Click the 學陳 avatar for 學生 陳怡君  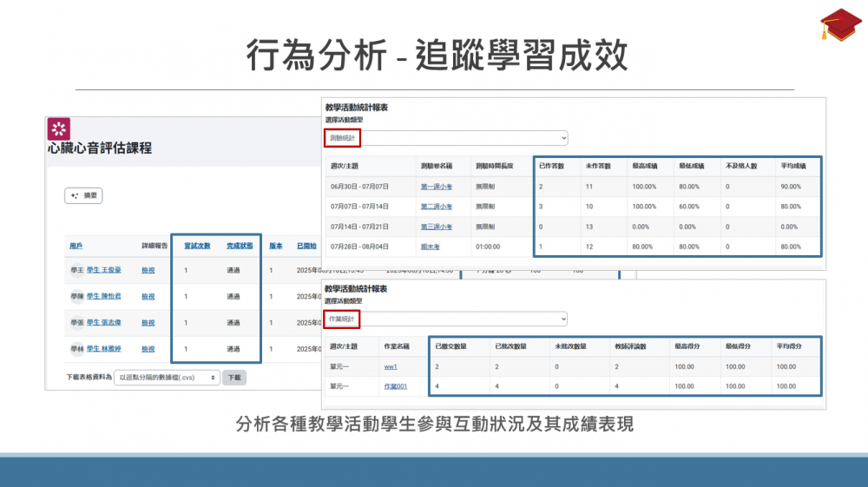[x=76, y=297]
